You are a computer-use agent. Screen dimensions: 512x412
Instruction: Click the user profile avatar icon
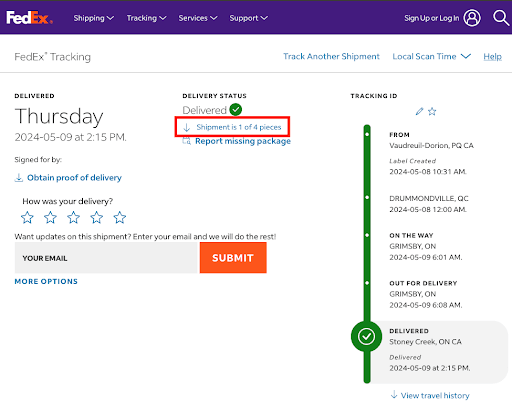[x=472, y=18]
